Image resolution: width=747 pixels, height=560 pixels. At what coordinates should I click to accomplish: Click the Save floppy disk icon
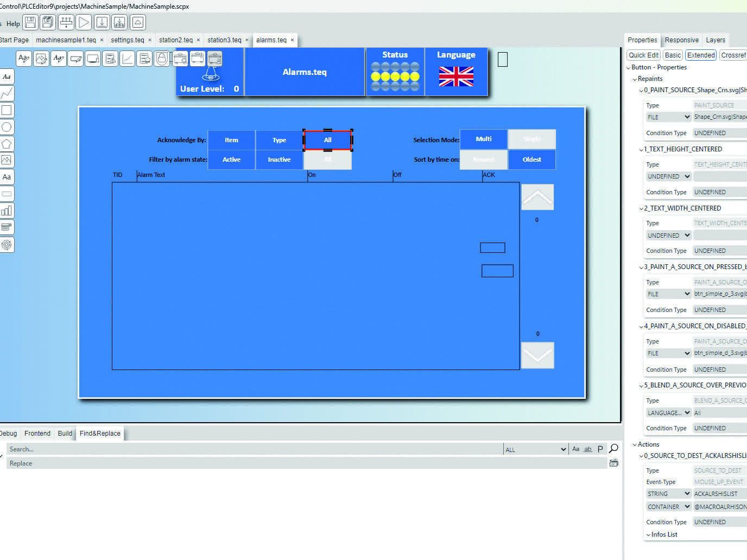coord(30,22)
